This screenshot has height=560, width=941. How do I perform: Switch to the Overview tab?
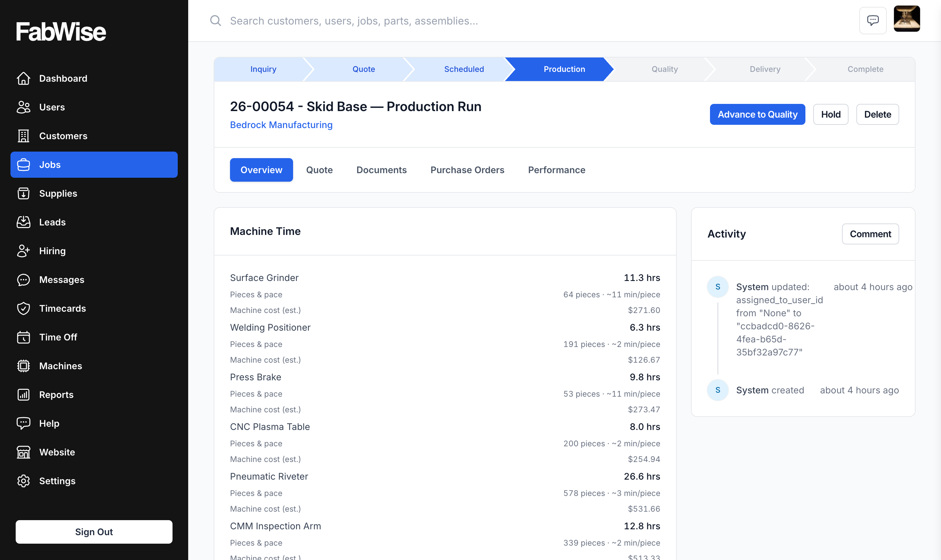pyautogui.click(x=261, y=170)
